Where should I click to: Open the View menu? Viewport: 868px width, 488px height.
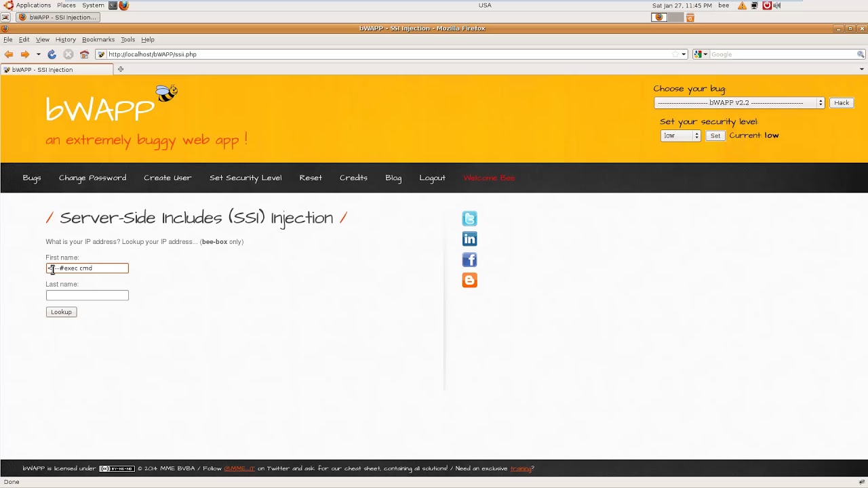[42, 39]
